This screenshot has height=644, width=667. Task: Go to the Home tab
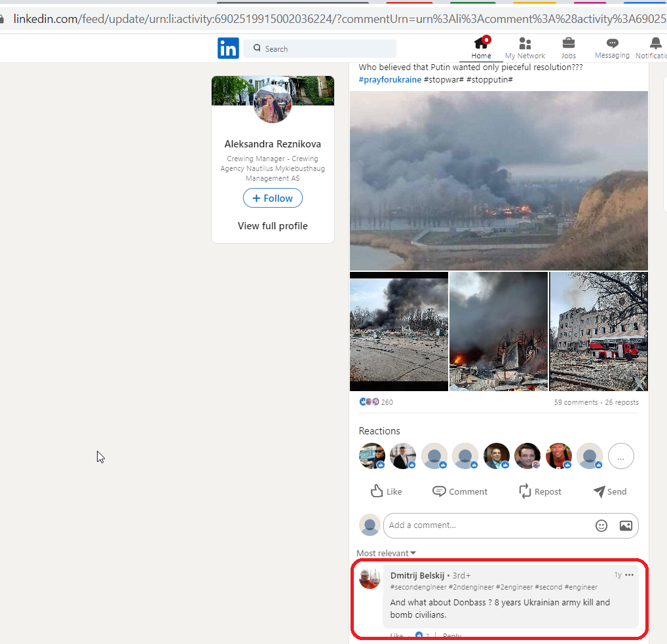(481, 48)
